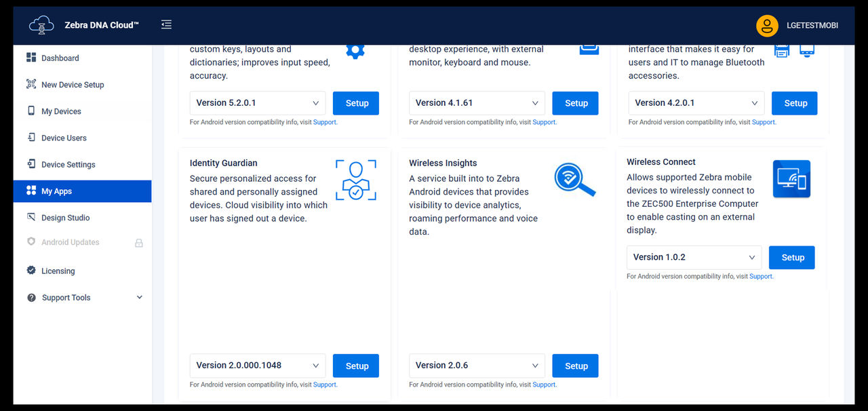Open the Wireless Connect Version 1.0.2 dropdown
The height and width of the screenshot is (411, 868).
tap(693, 257)
